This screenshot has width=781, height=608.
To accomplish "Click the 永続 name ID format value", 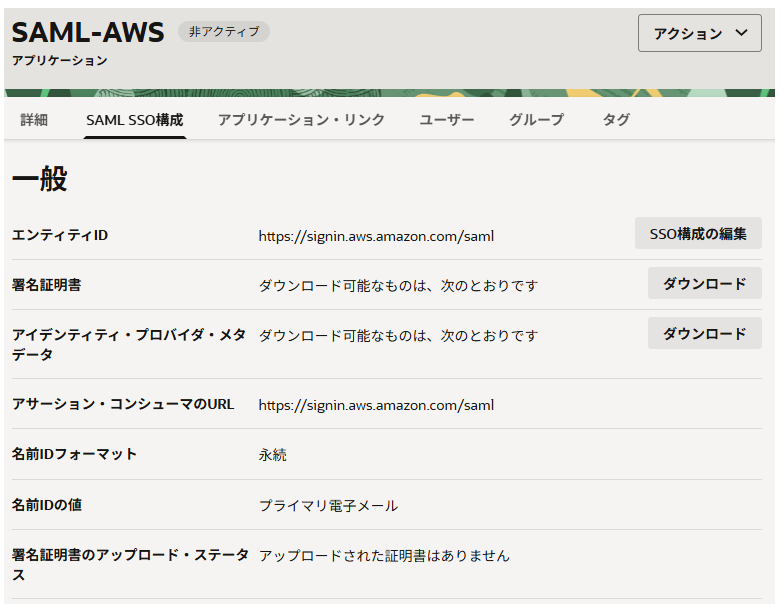I will point(272,455).
